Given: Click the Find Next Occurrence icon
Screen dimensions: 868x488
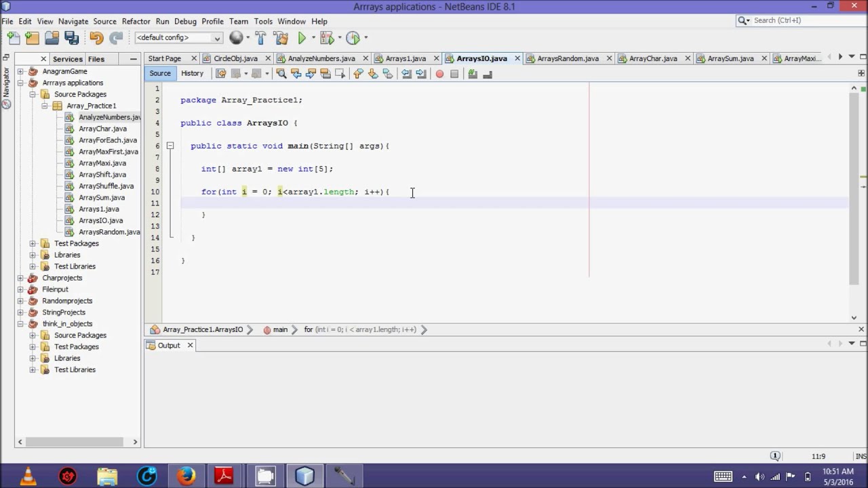Looking at the screenshot, I should point(311,73).
